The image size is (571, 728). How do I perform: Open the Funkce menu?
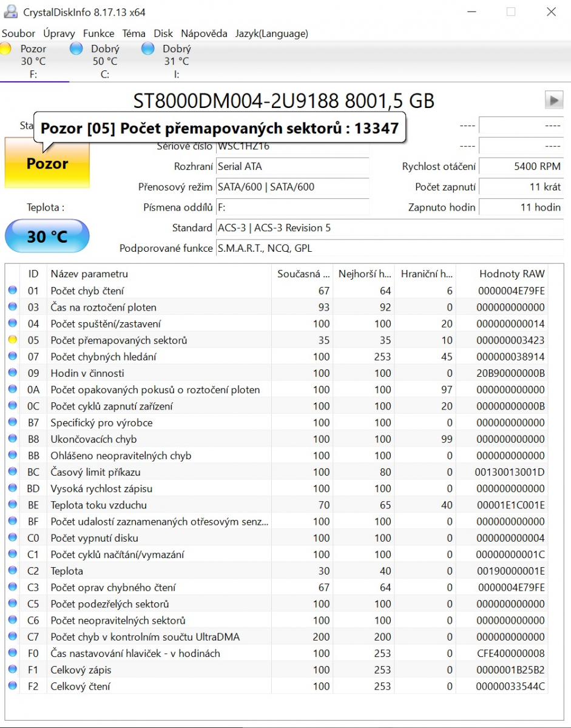(x=98, y=33)
